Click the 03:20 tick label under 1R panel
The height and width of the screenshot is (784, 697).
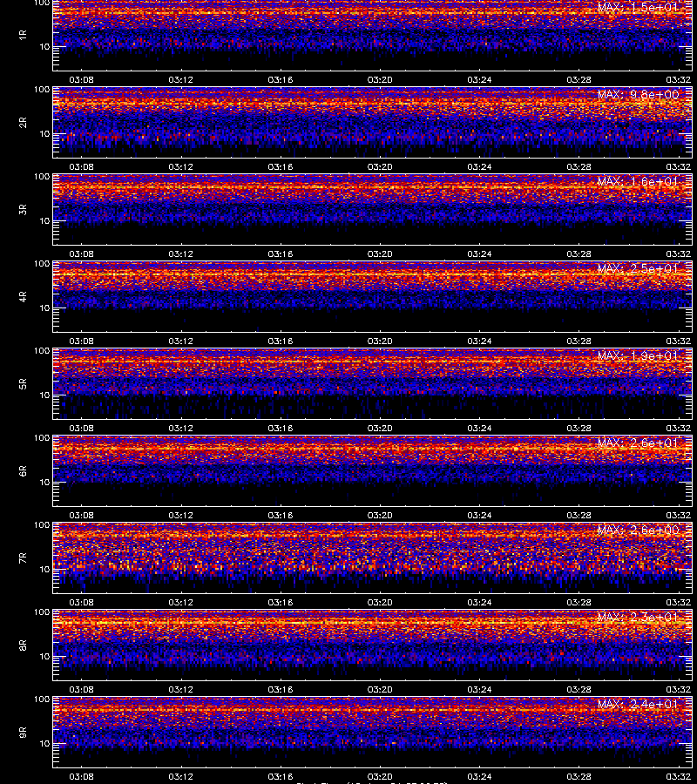[380, 79]
